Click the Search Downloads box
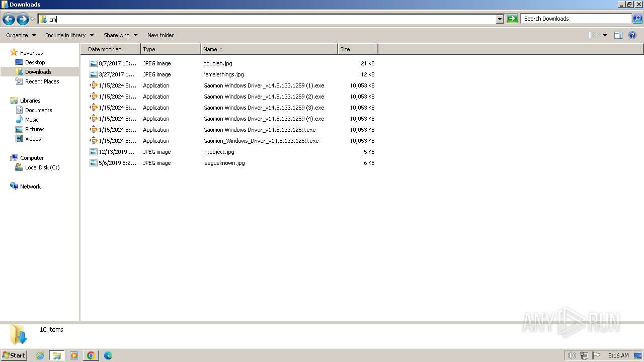The image size is (644, 362). [577, 19]
